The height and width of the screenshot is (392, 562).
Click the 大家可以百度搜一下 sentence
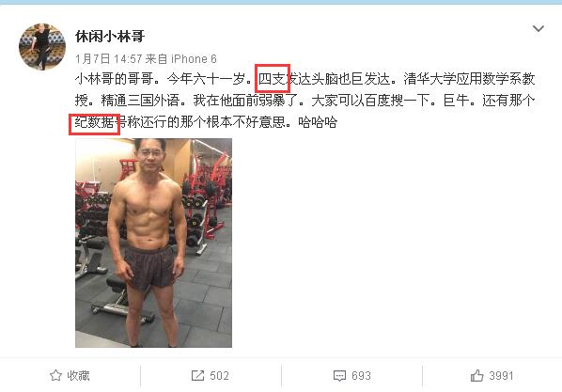(370, 101)
